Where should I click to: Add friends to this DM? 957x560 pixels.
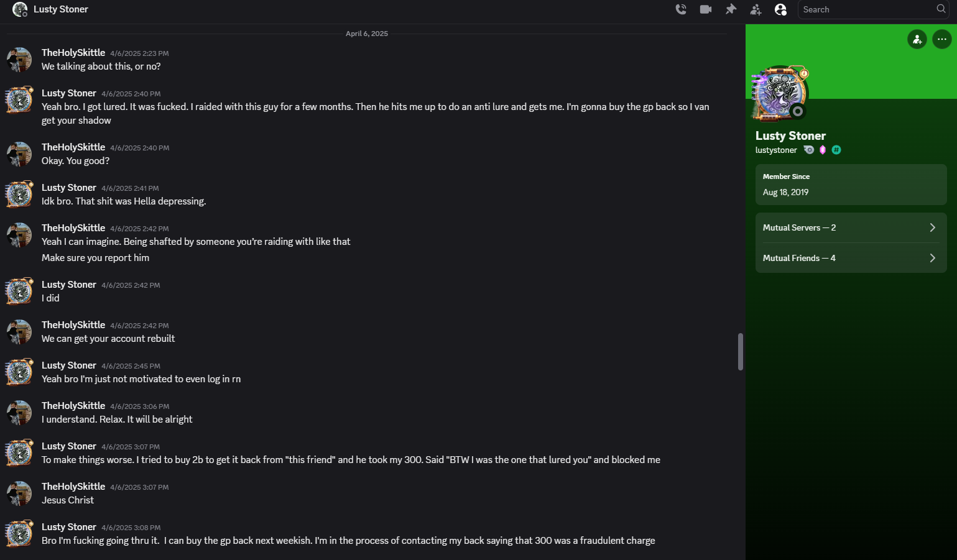(756, 9)
